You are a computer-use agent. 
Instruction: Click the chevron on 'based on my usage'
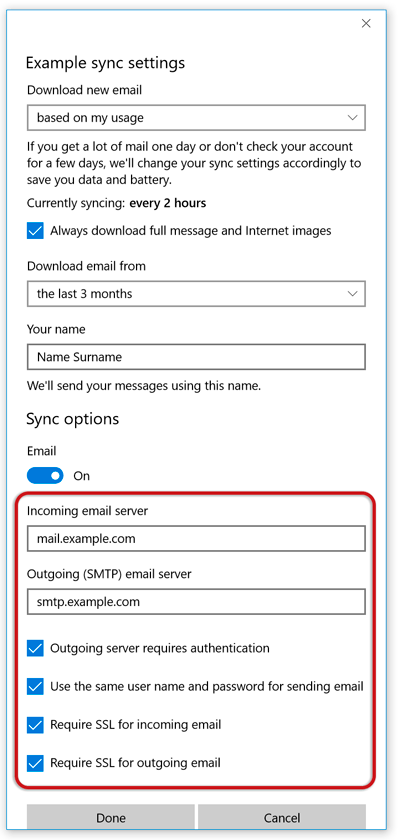(x=352, y=117)
